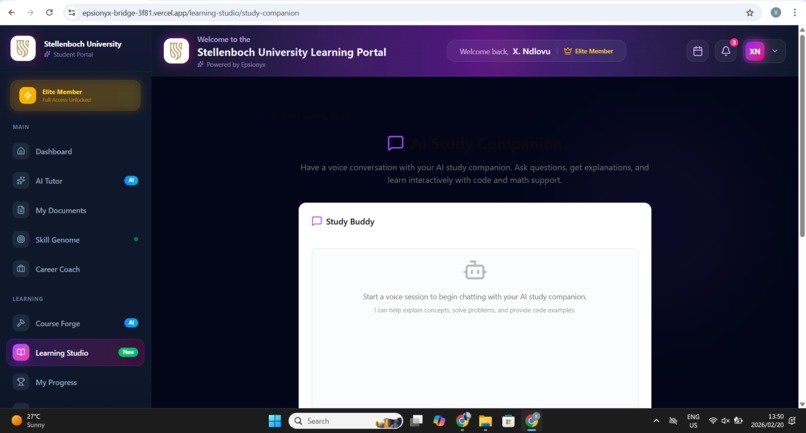Image resolution: width=806 pixels, height=433 pixels.
Task: Open the Dashboard sidebar item
Action: click(75, 151)
